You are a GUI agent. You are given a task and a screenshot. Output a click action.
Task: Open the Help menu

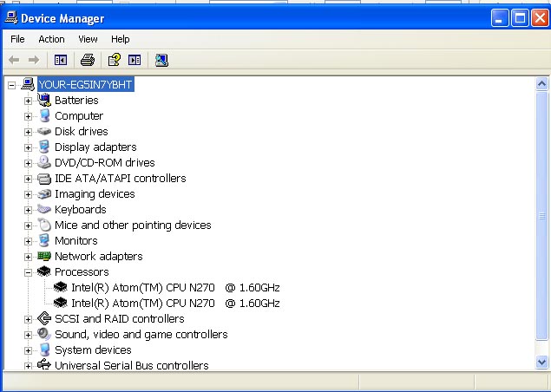pyautogui.click(x=121, y=39)
